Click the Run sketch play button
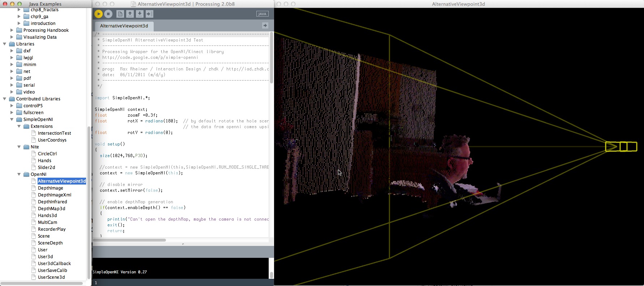Image resolution: width=644 pixels, height=286 pixels. (98, 14)
